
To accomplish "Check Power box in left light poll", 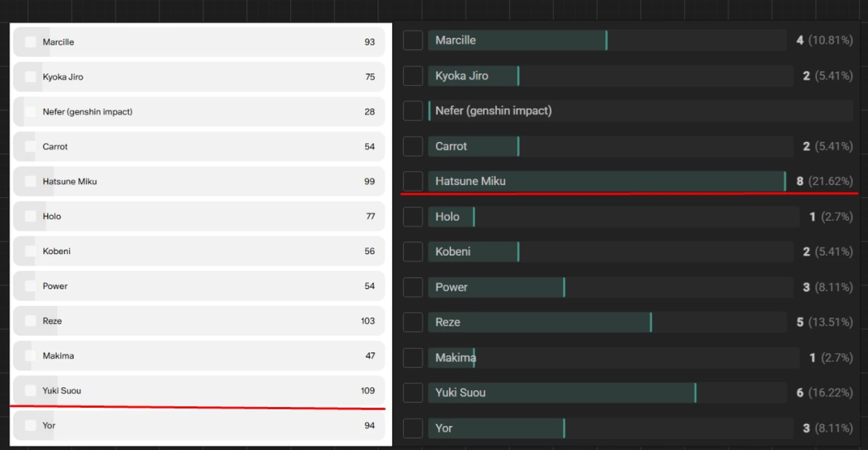I will [x=30, y=286].
